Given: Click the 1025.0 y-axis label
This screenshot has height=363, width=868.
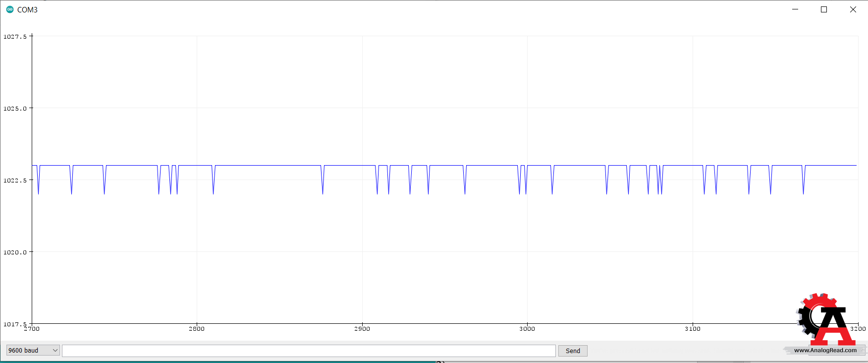Looking at the screenshot, I should coord(15,109).
